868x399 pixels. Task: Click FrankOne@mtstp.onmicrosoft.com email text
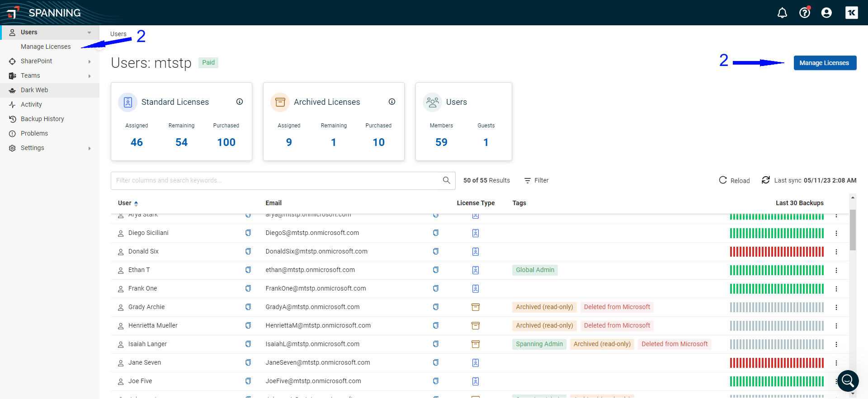pyautogui.click(x=316, y=288)
